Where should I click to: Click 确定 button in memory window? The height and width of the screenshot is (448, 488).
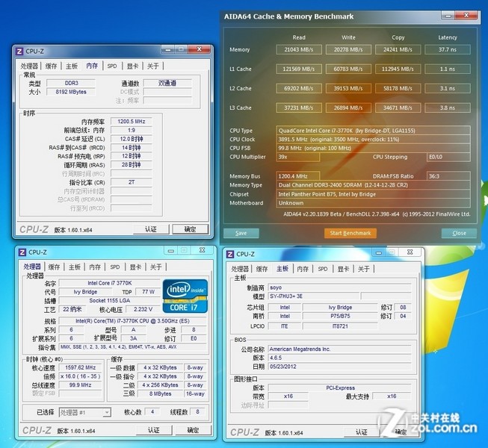click(x=190, y=229)
